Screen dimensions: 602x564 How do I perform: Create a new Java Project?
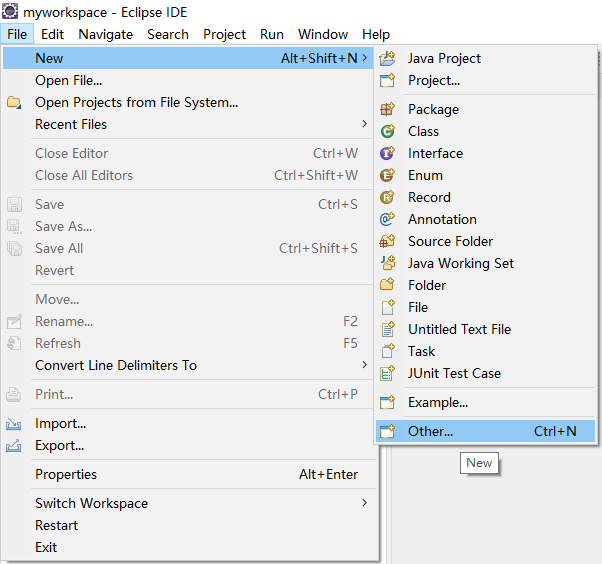click(x=485, y=58)
